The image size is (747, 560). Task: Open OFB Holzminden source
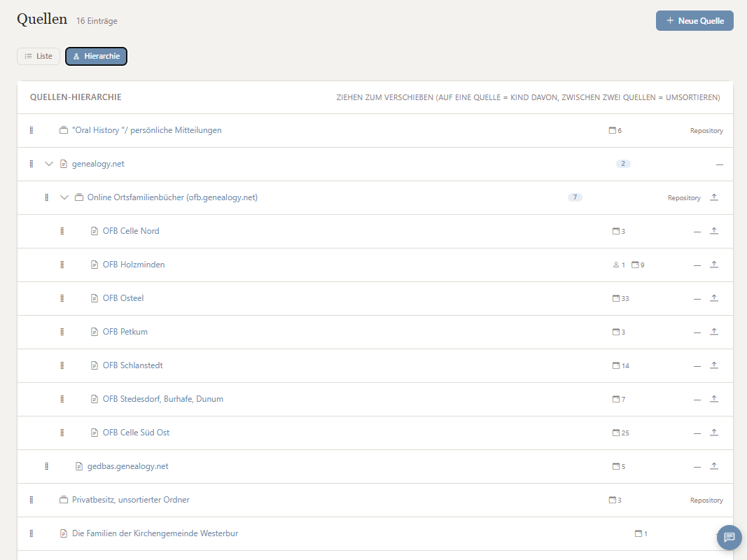(x=134, y=265)
